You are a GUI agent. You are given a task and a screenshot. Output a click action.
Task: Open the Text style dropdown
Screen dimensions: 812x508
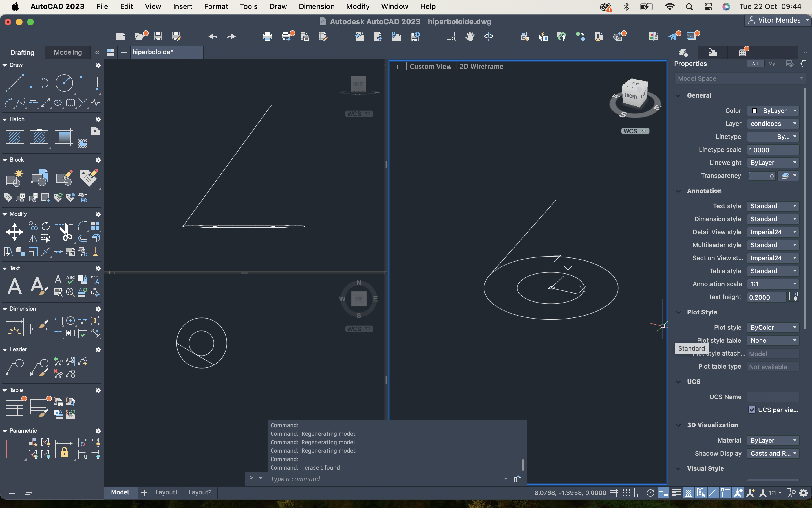[773, 206]
